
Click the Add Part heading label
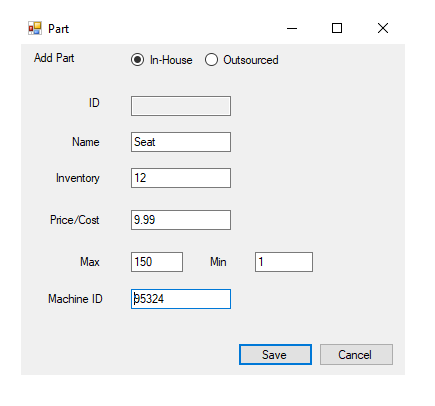pyautogui.click(x=54, y=58)
